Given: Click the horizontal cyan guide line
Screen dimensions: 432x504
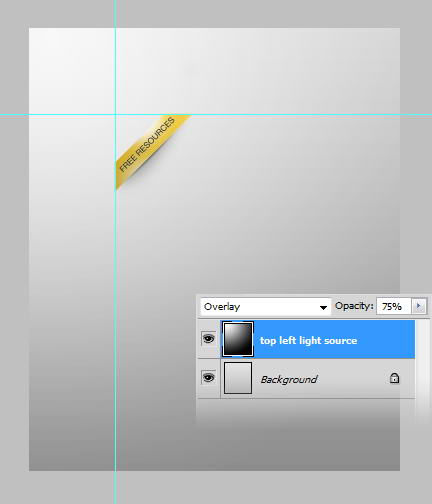Looking at the screenshot, I should (267, 115).
